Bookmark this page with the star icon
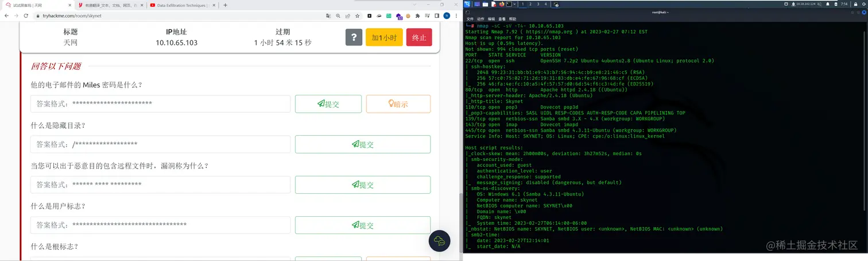The height and width of the screenshot is (261, 868). pos(358,16)
